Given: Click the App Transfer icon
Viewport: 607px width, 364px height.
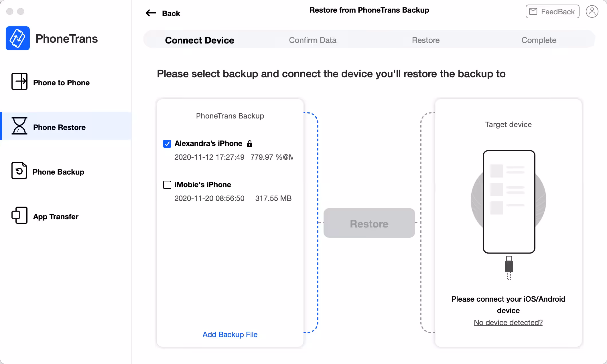Looking at the screenshot, I should tap(19, 215).
